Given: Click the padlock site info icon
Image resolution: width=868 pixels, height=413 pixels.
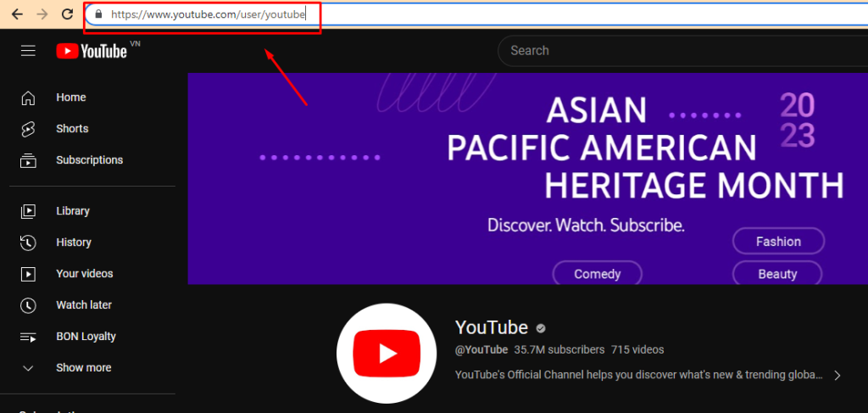Looking at the screenshot, I should (98, 14).
